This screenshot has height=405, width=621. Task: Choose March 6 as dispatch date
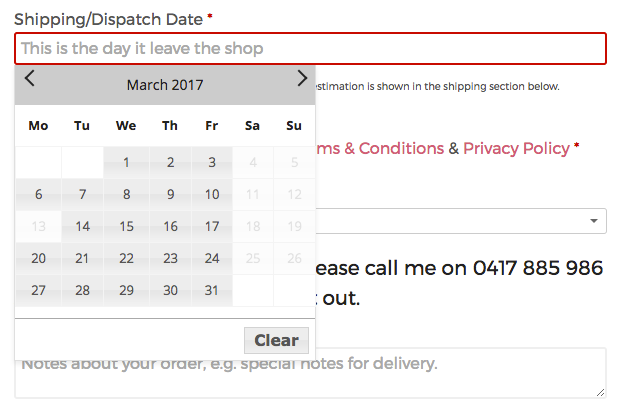tap(38, 195)
